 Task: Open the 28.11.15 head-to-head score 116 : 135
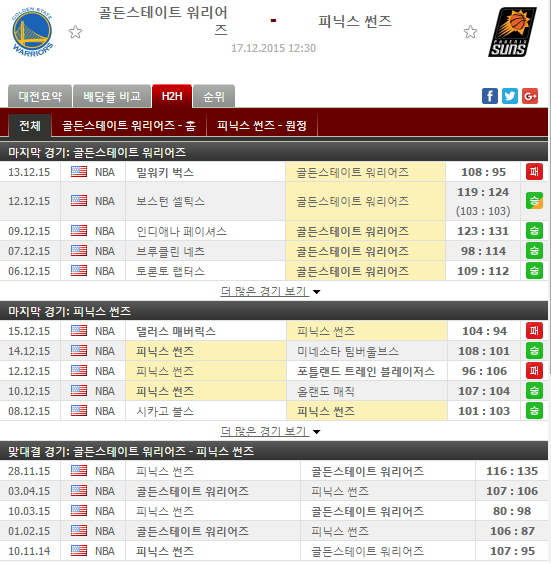512,471
